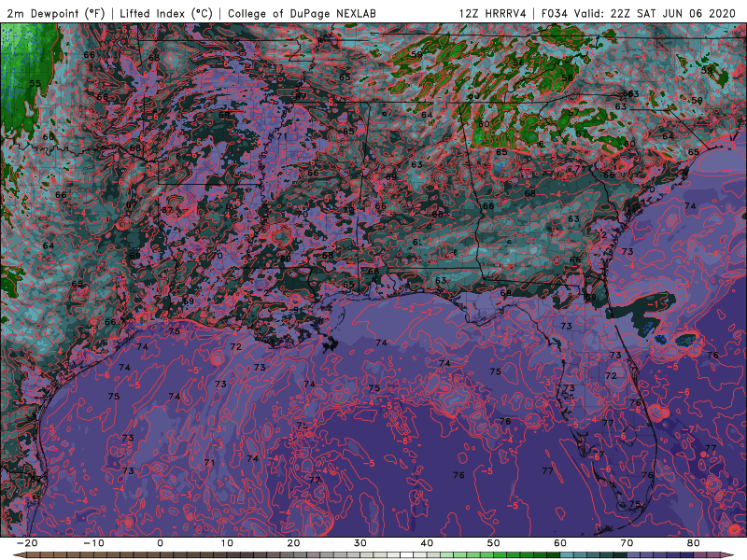Click the "Lifted Index (°C)" header label

tap(166, 13)
